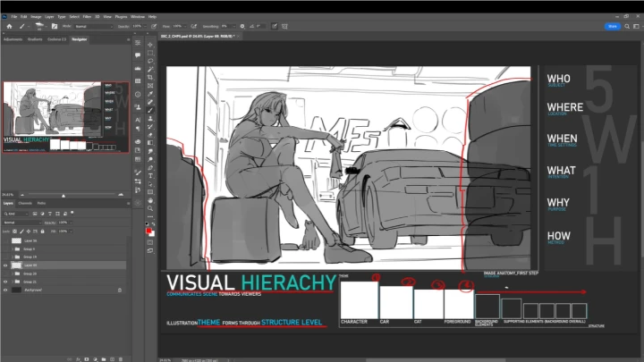Show Group 20 visibility
The height and width of the screenshot is (362, 644).
point(5,274)
